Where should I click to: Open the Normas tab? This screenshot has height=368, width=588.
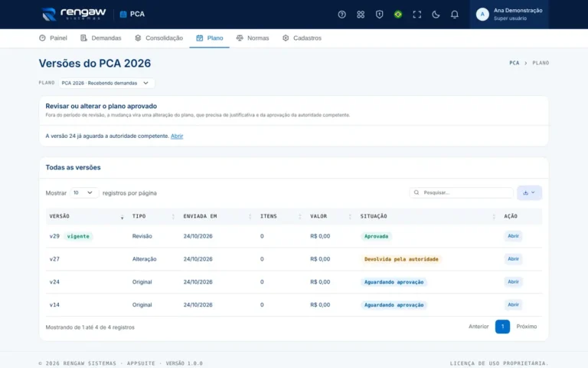coord(253,38)
